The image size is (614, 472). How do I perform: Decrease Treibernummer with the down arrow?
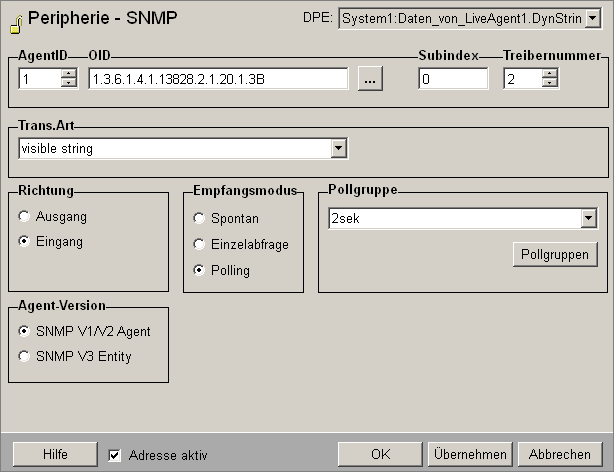click(549, 84)
